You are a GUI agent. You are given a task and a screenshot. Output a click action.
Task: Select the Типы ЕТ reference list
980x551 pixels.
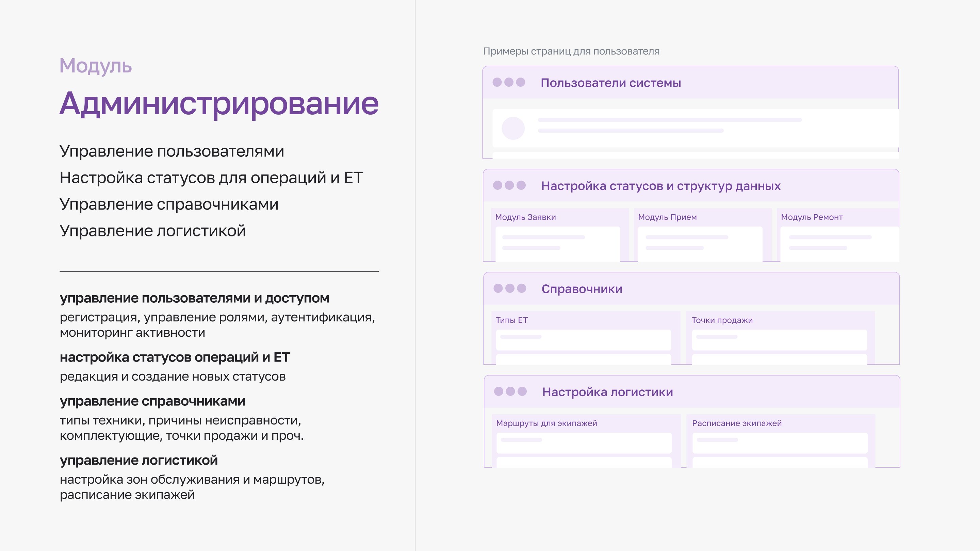pos(511,320)
